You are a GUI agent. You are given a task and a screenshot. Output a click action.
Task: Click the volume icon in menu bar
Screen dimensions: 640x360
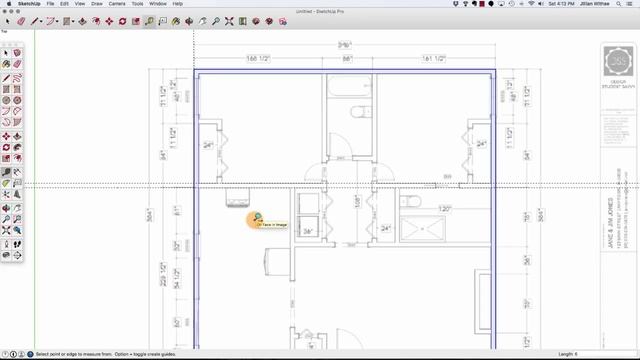541,4
